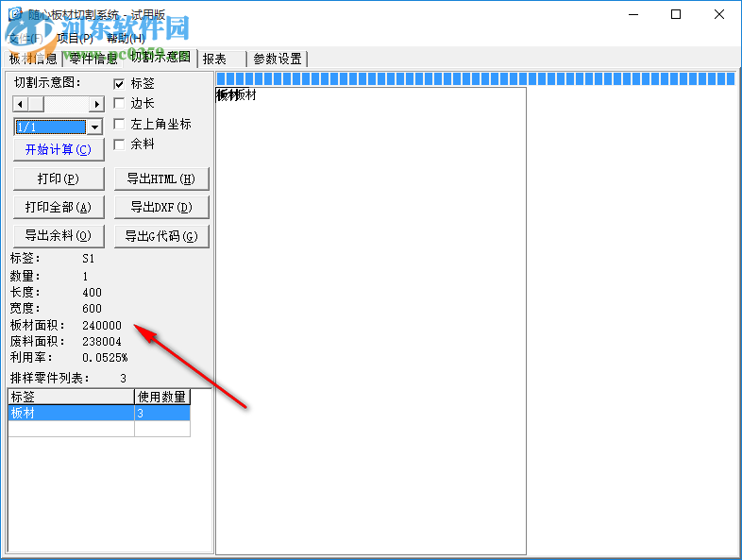Click the 导出DXF(D) button
Image resolution: width=742 pixels, height=560 pixels.
(x=161, y=208)
